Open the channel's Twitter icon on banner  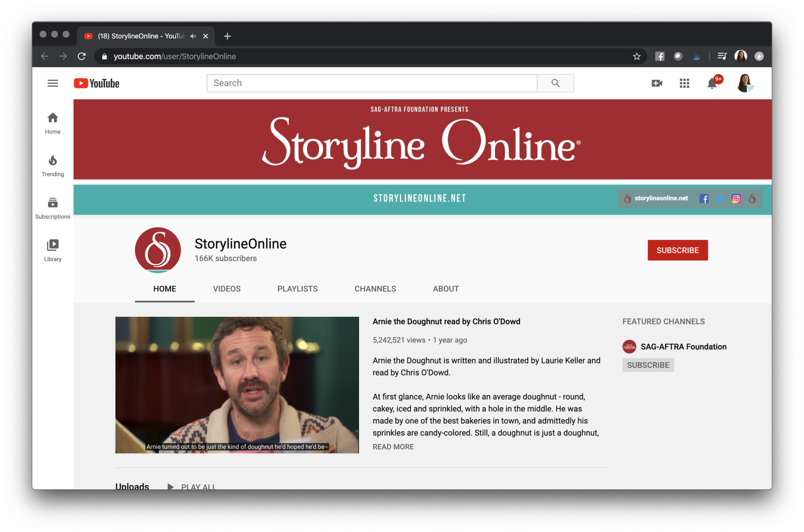720,198
